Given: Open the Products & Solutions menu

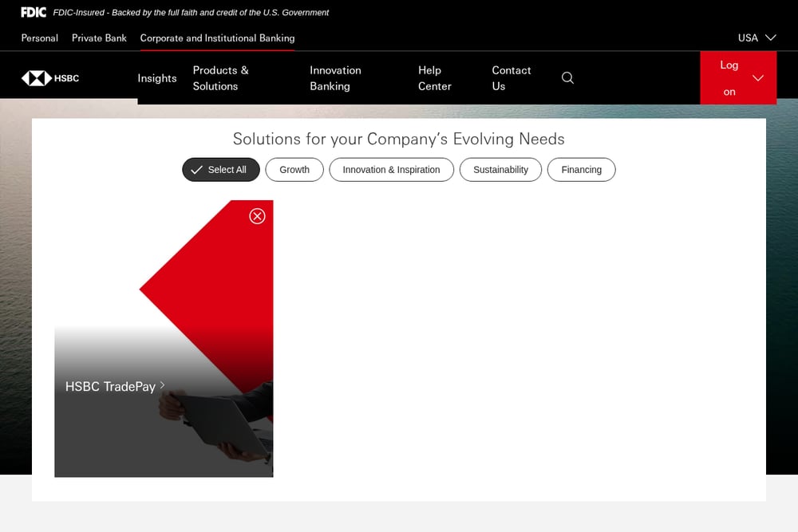Looking at the screenshot, I should (220, 78).
